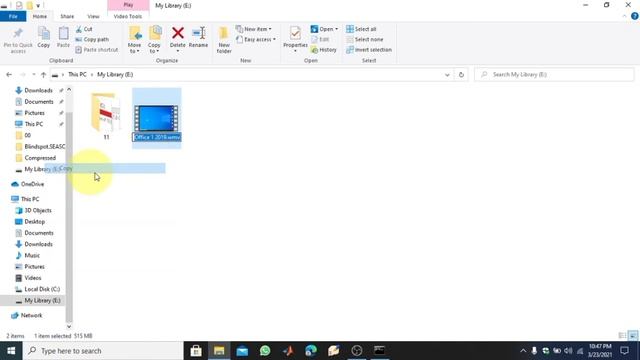Open the Move to menu

(134, 40)
